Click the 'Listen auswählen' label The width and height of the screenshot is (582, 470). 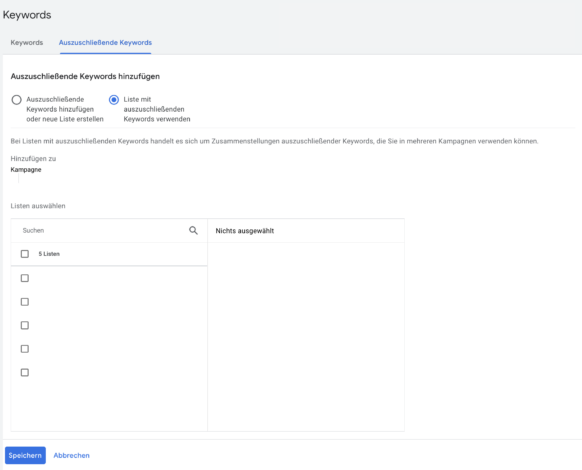pyautogui.click(x=38, y=206)
